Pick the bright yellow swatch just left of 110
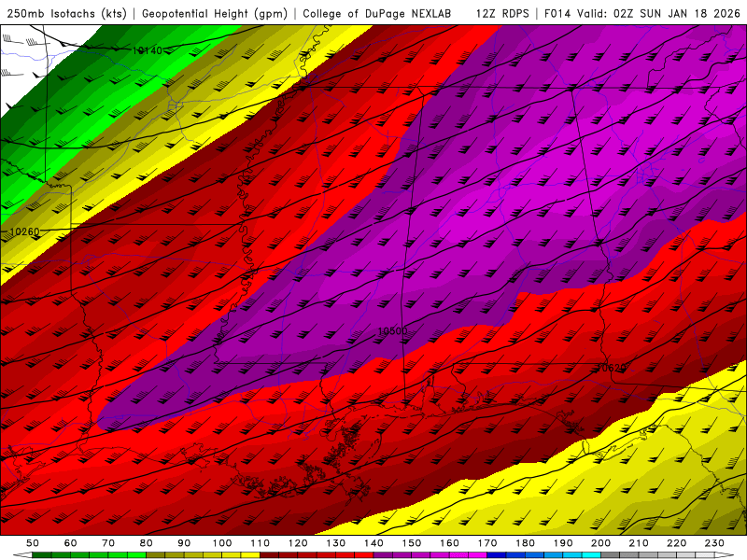Image resolution: width=747 pixels, height=560 pixels. 250,555
